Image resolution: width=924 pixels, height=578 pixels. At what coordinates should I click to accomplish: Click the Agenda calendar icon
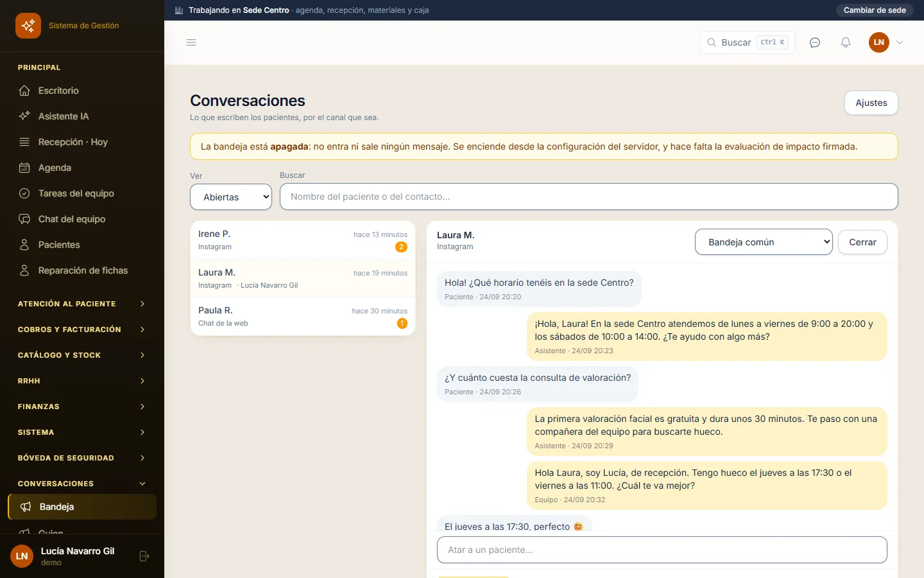[x=24, y=168]
